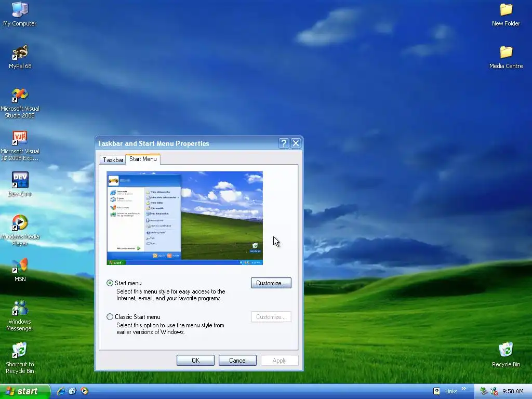The height and width of the screenshot is (399, 532).
Task: Select the Recycle Bin desktop icon
Action: point(506,355)
